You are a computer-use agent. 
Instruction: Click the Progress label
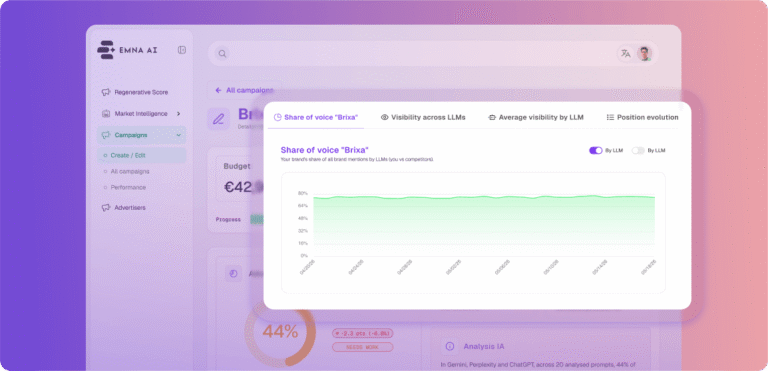tap(228, 220)
